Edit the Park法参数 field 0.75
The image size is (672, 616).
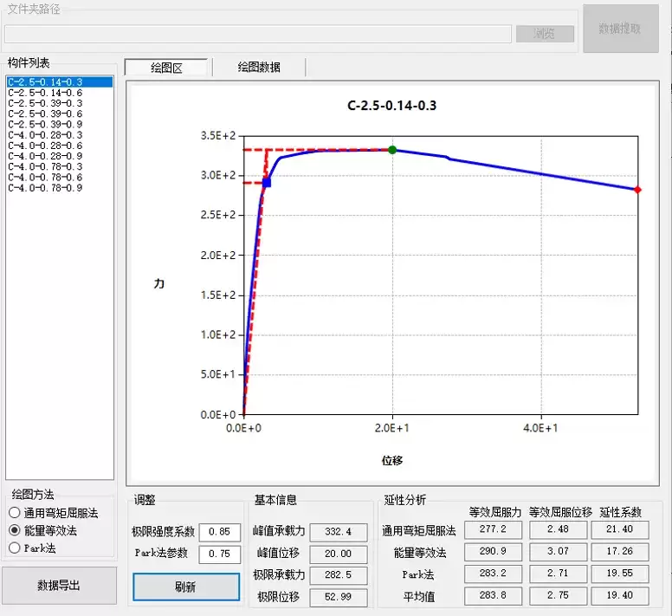coord(219,554)
